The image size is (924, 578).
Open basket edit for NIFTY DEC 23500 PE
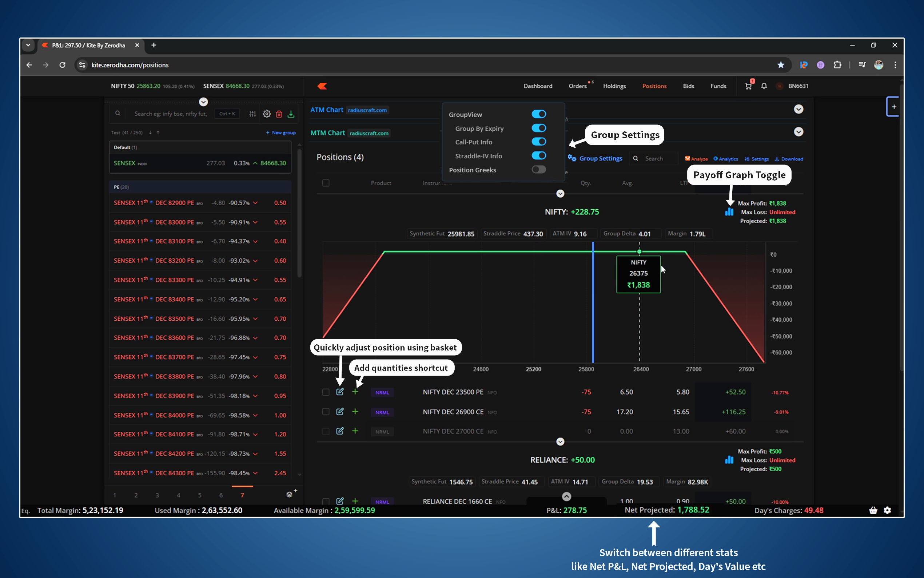point(339,392)
